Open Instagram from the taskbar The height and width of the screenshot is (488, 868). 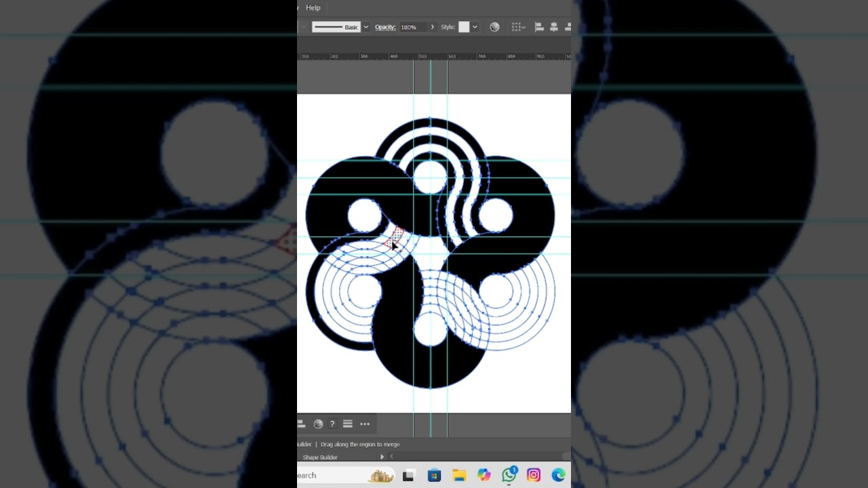point(534,476)
